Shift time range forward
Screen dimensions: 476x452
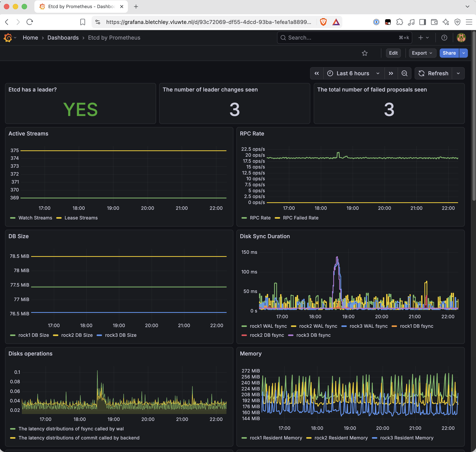click(391, 73)
